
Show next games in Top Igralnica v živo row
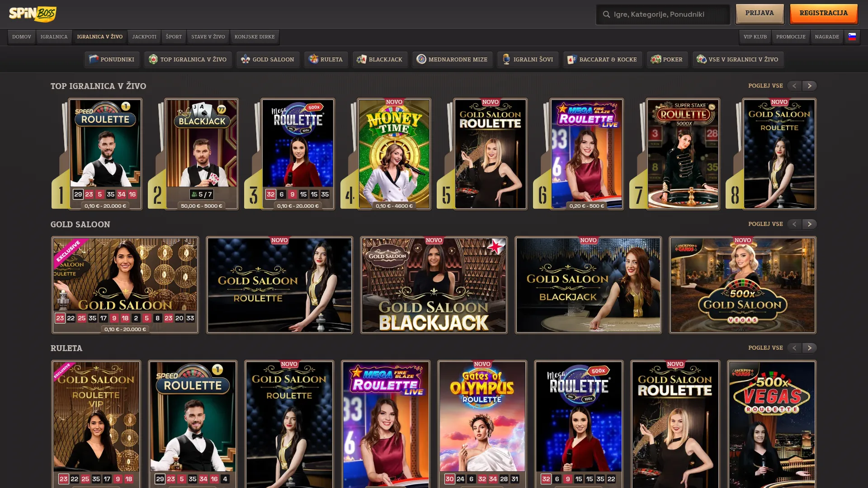click(x=810, y=86)
